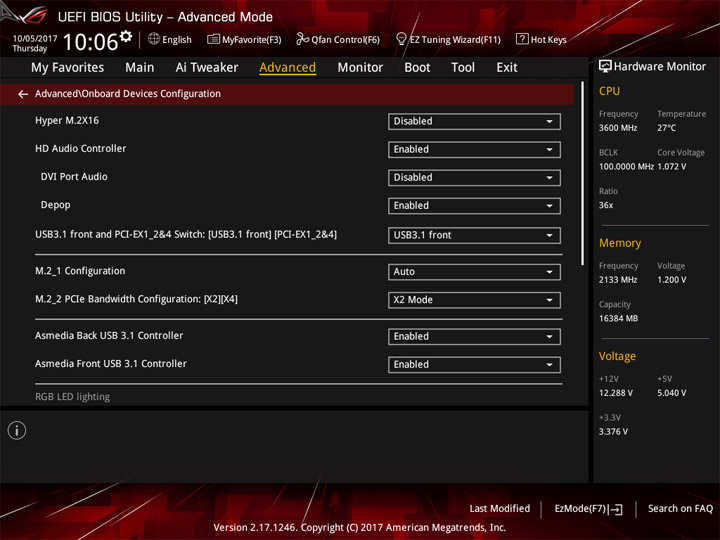Viewport: 720px width, 540px height.
Task: Click the back arrow in breadcrumb bar
Action: 22,94
